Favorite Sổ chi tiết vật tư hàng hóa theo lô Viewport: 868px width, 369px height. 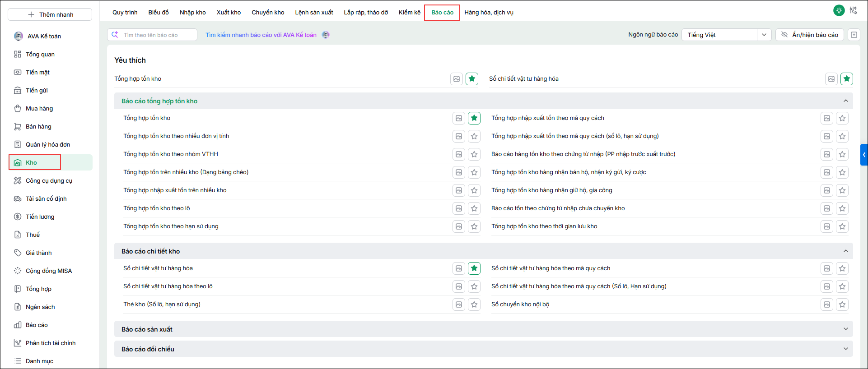(474, 286)
